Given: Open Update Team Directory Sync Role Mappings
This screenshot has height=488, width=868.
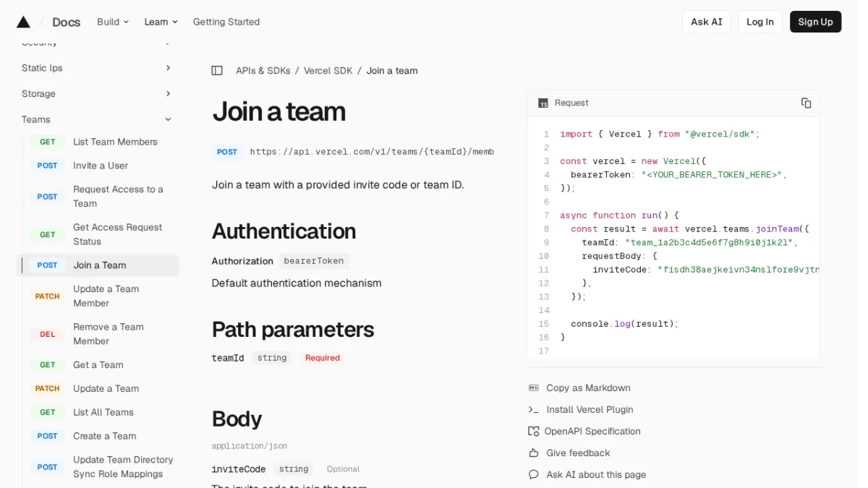Looking at the screenshot, I should coord(123,467).
